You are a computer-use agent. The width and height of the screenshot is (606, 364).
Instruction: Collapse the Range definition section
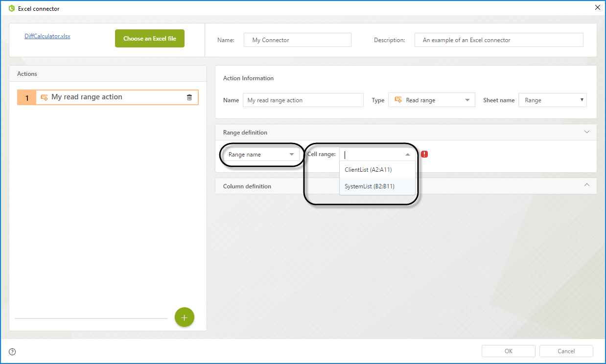[587, 132]
